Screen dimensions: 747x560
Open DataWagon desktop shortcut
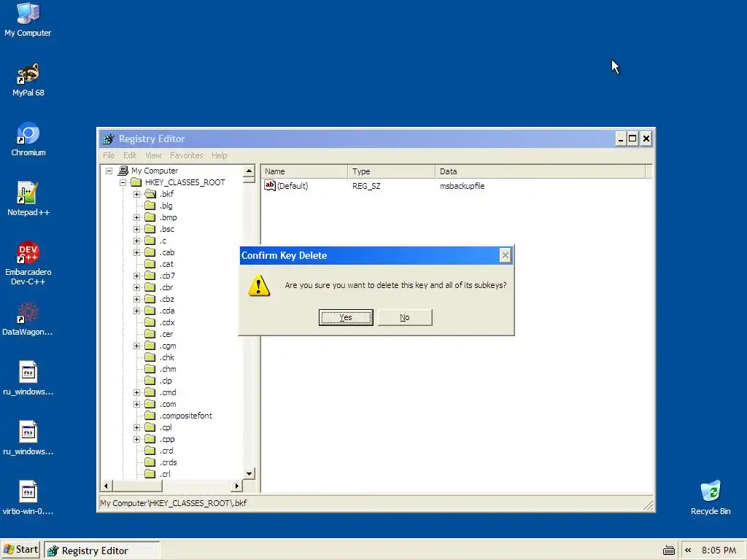tap(28, 319)
